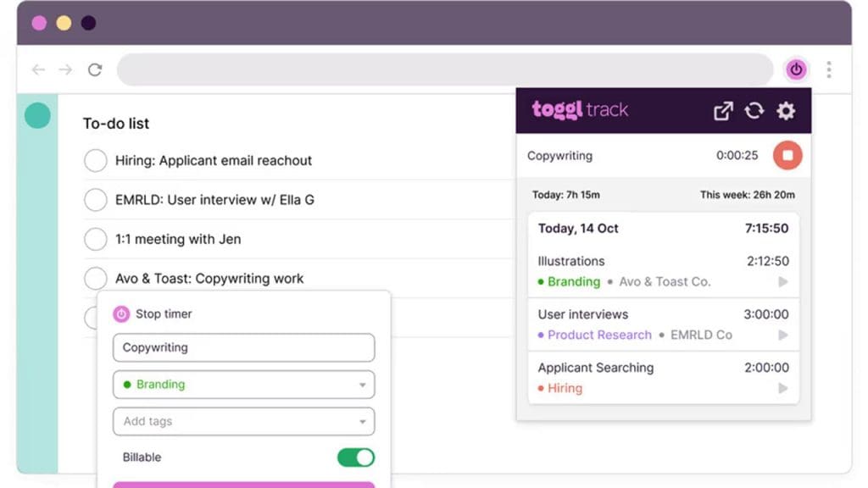Stop the running Copywriting timer
Image resolution: width=868 pixels, height=488 pixels.
click(787, 156)
